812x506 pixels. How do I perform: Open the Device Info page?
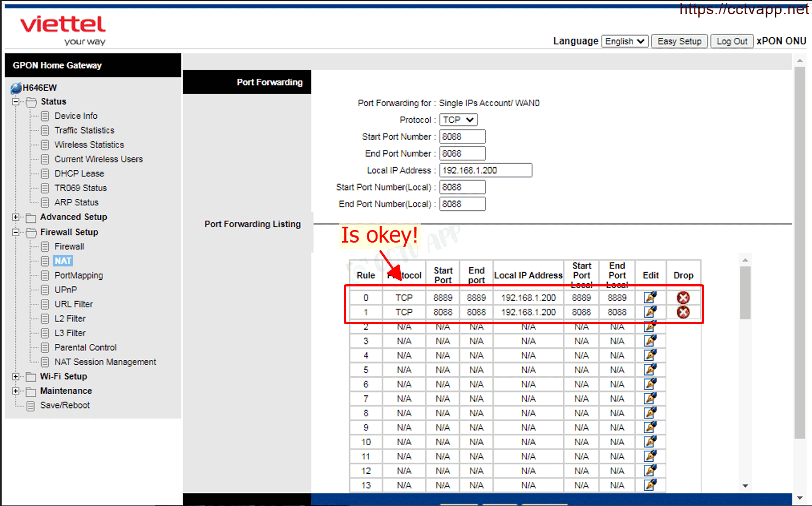point(76,116)
